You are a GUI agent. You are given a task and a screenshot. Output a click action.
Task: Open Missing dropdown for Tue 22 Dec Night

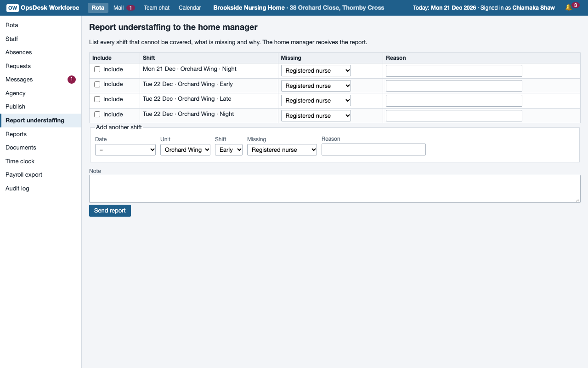[316, 115]
